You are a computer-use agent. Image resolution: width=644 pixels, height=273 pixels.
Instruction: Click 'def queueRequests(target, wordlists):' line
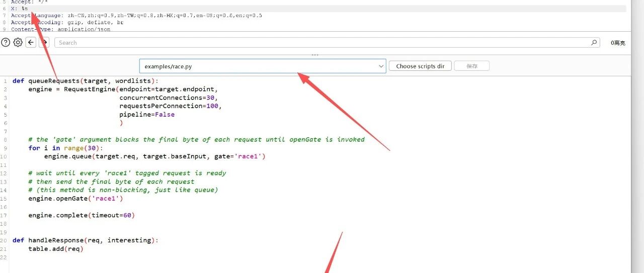click(86, 81)
